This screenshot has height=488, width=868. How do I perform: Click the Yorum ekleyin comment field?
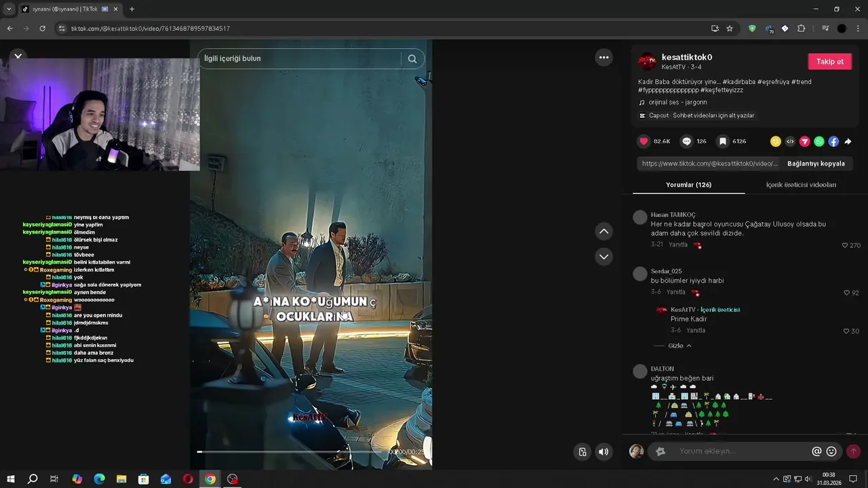[743, 451]
